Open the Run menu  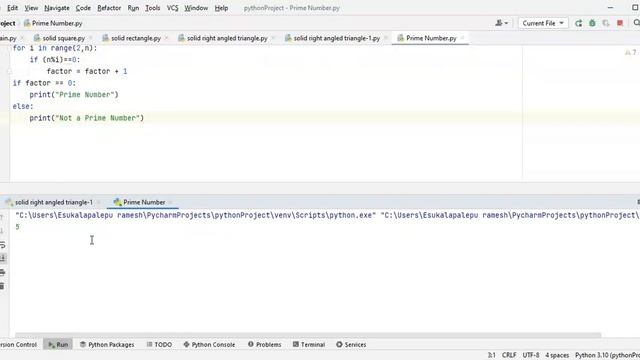[x=133, y=8]
